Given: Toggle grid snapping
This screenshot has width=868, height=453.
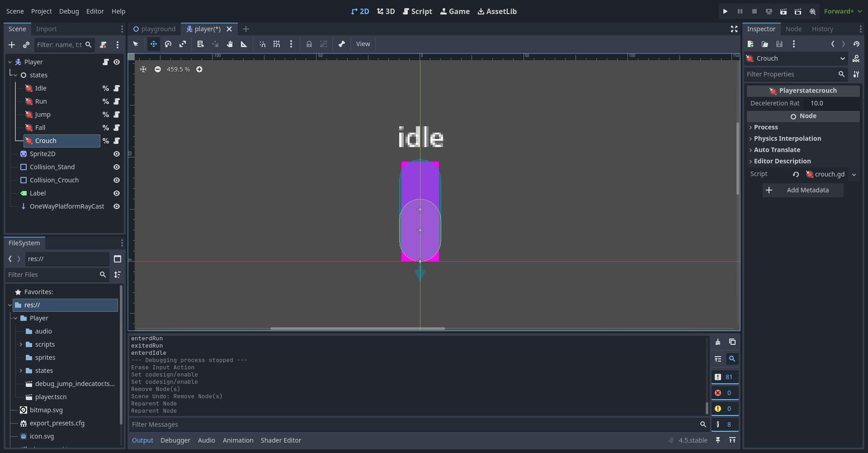Looking at the screenshot, I should point(277,44).
